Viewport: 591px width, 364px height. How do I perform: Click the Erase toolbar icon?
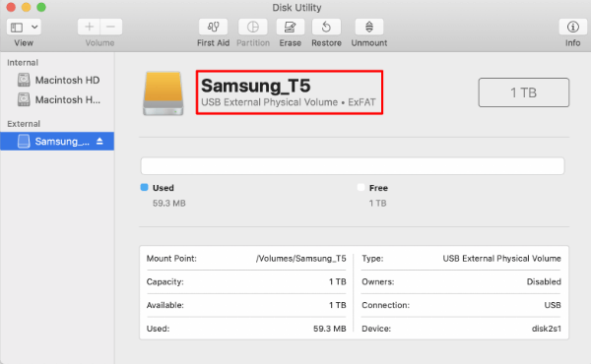290,27
